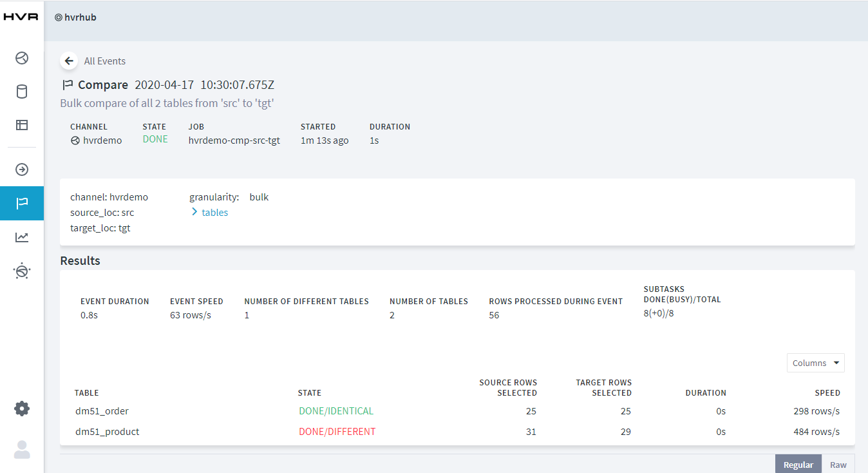
Task: Open settings gear icon in sidebar
Action: point(22,409)
